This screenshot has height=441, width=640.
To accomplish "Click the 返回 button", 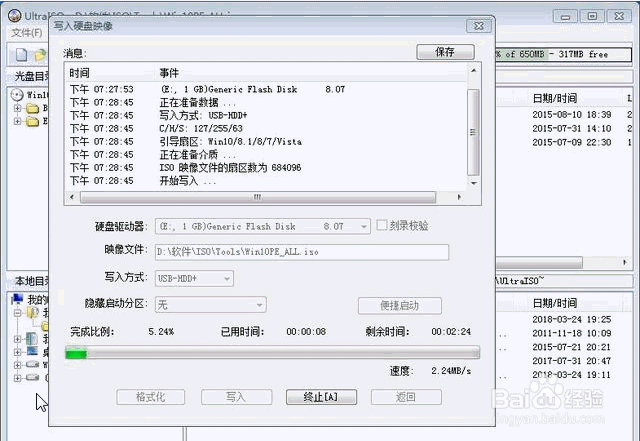I will pyautogui.click(x=406, y=397).
